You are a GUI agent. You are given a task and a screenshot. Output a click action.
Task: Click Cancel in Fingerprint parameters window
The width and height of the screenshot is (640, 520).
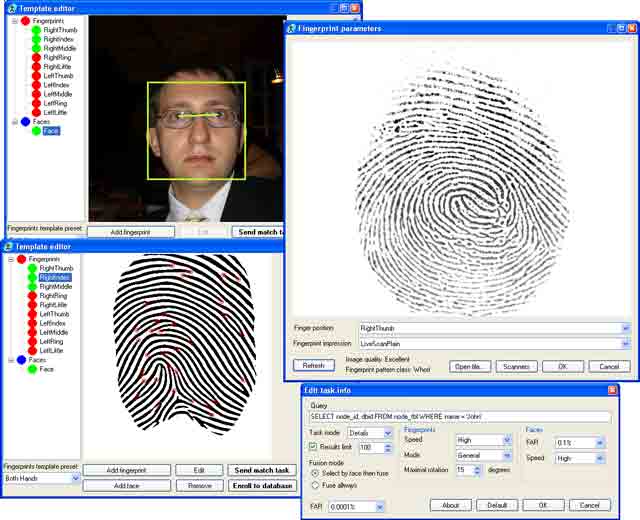(609, 367)
